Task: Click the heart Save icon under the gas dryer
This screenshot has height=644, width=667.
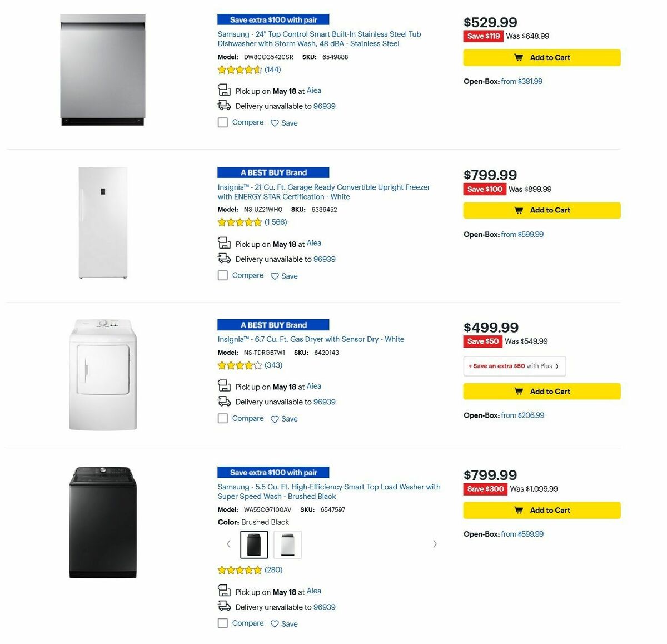Action: pyautogui.click(x=275, y=419)
